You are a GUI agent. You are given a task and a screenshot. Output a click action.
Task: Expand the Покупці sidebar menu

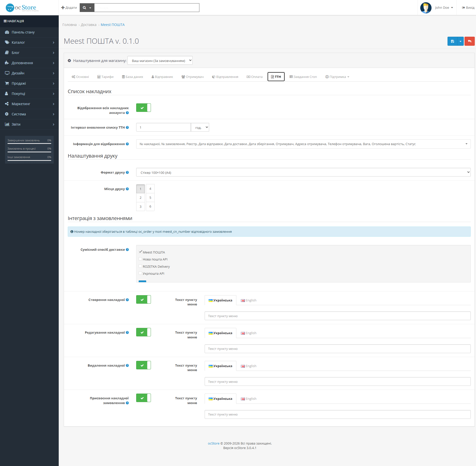point(29,94)
